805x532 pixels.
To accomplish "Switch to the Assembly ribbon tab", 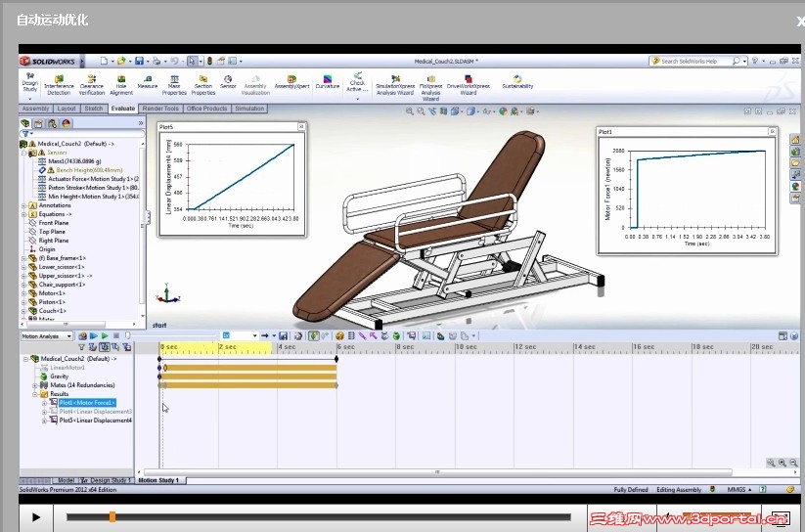I will (35, 109).
